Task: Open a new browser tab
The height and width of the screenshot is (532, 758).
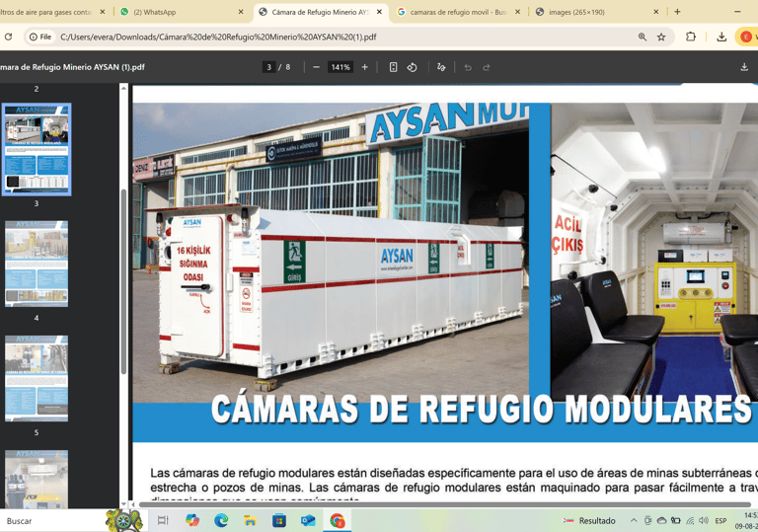Action: [x=677, y=12]
